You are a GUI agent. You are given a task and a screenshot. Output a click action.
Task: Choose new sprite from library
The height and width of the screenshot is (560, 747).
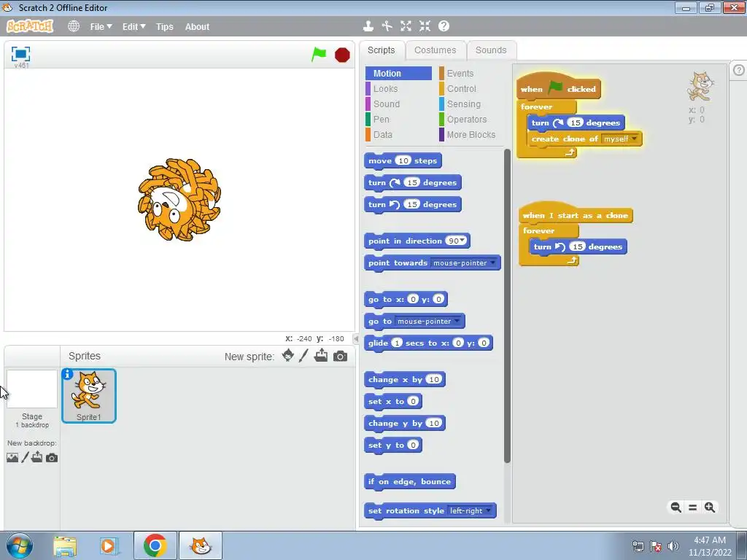pyautogui.click(x=287, y=356)
